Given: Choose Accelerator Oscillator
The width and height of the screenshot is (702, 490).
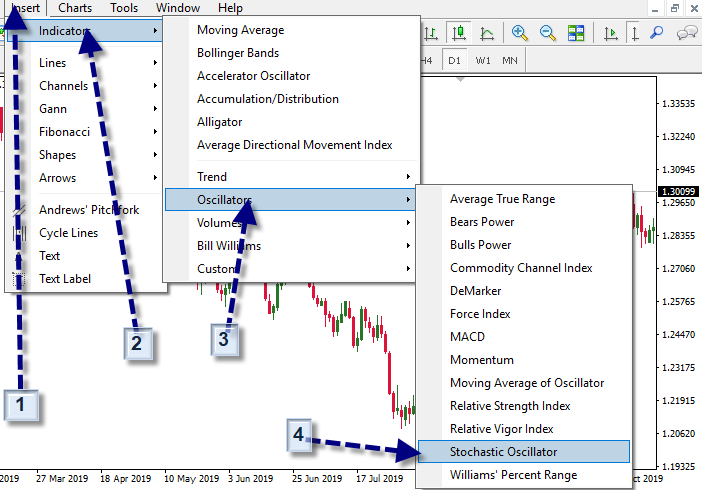Looking at the screenshot, I should coord(290,76).
